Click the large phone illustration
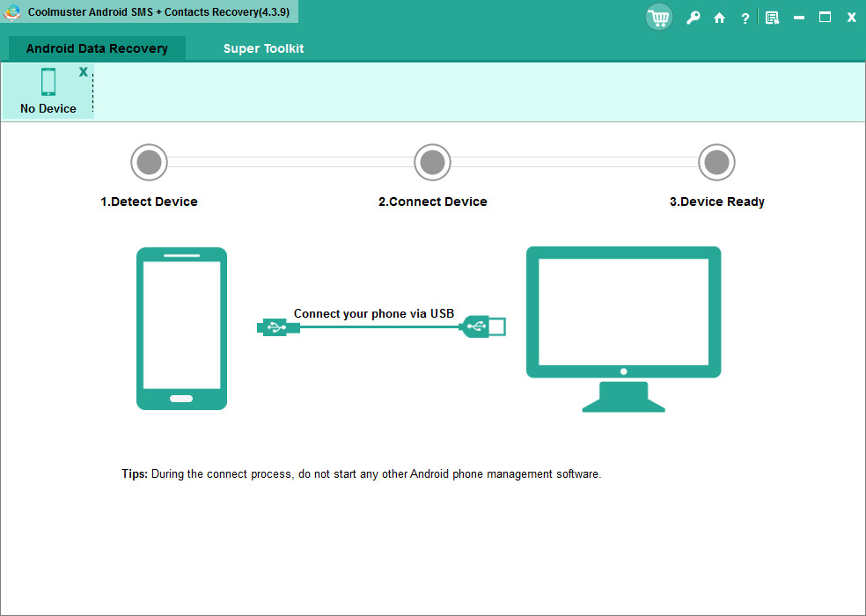This screenshot has height=616, width=866. [x=181, y=329]
